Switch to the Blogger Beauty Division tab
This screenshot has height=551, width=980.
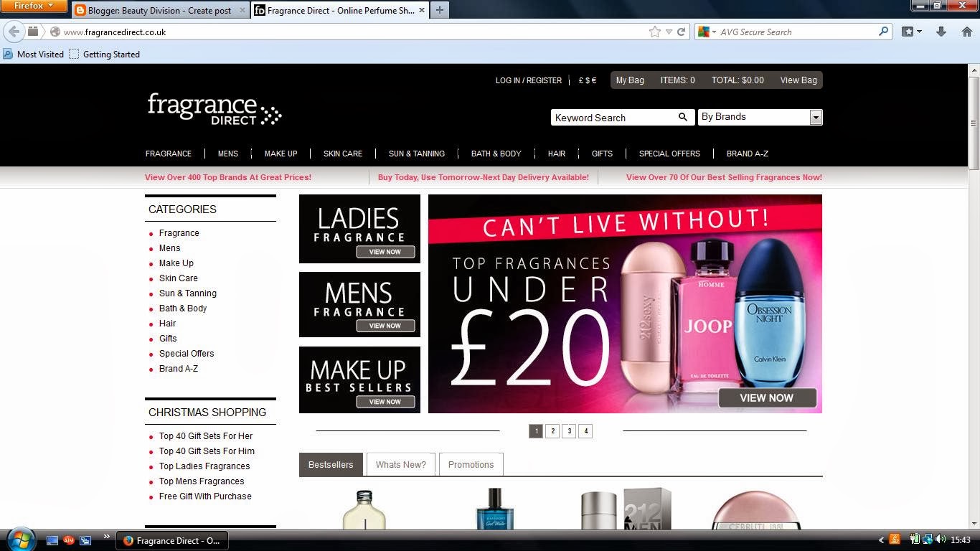(x=159, y=10)
